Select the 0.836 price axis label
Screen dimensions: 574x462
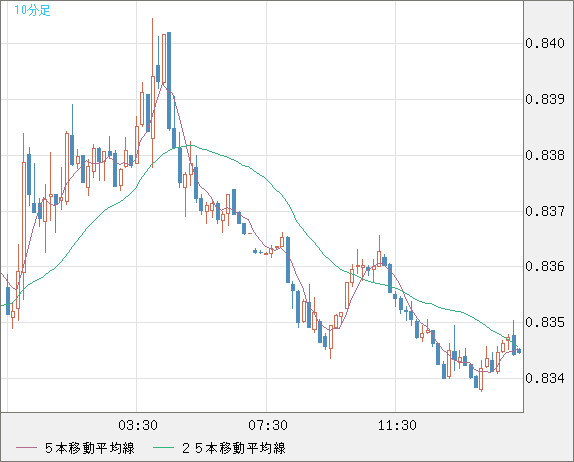[545, 267]
